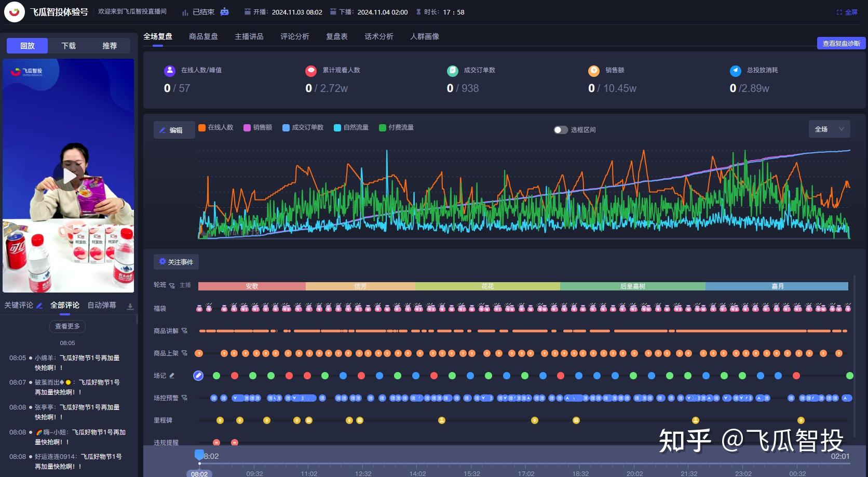Open the 主播讲品 tab
The width and height of the screenshot is (868, 477).
coord(249,36)
